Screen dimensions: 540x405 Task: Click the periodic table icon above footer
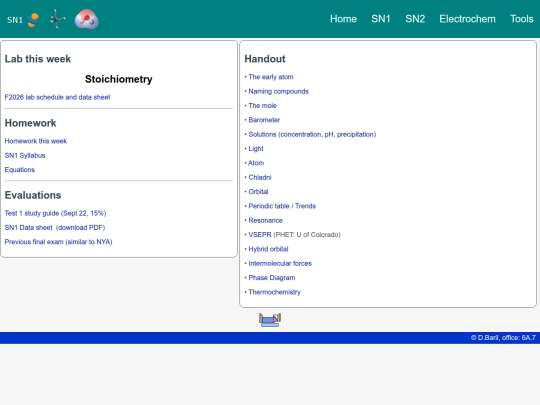click(270, 320)
